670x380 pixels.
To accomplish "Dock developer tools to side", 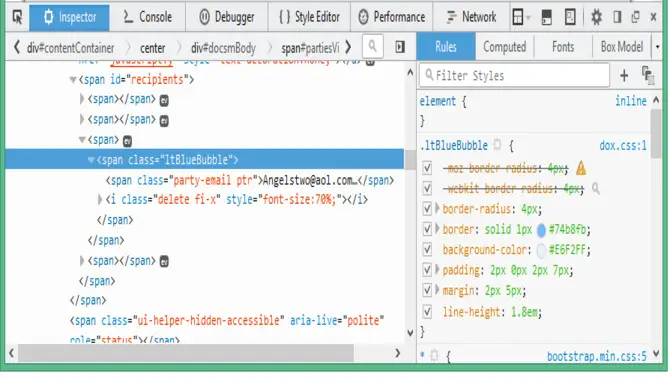I will coord(617,17).
